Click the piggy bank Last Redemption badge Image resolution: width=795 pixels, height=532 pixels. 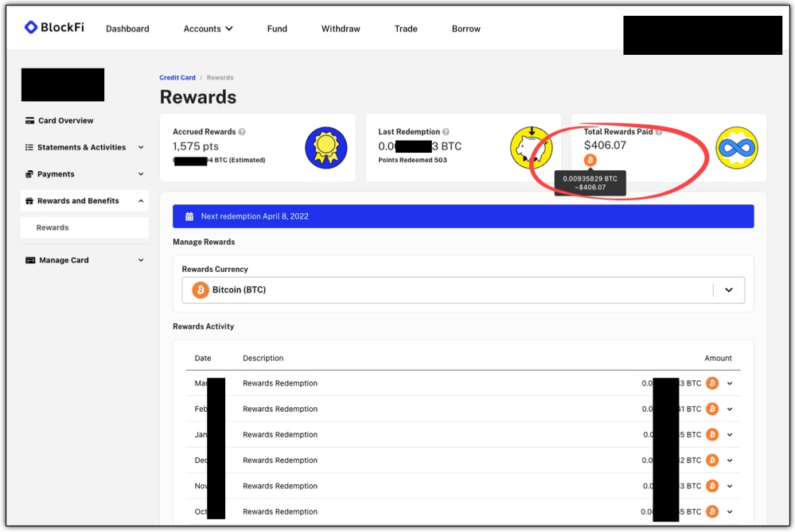click(532, 147)
